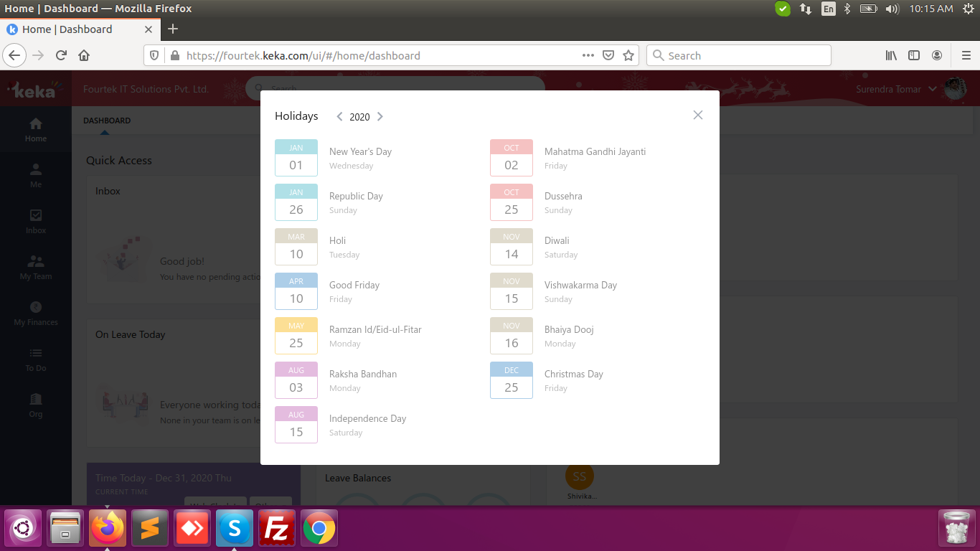Image resolution: width=980 pixels, height=551 pixels.
Task: Open the Me section in sidebar
Action: coord(36,176)
